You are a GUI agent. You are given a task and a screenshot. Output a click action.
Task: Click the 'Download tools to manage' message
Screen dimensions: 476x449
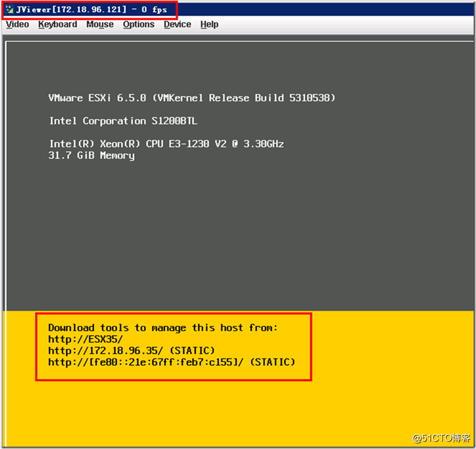(x=163, y=328)
